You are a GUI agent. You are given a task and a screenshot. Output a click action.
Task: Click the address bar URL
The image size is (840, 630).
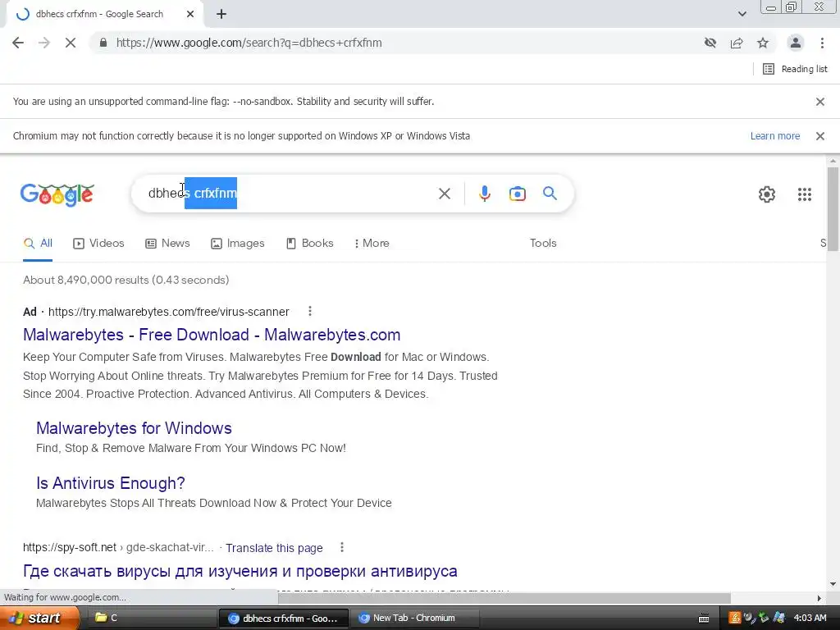point(249,43)
